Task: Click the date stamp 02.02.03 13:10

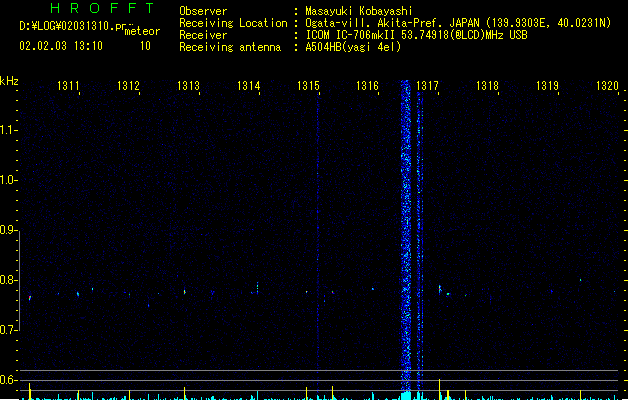Action: [x=61, y=46]
